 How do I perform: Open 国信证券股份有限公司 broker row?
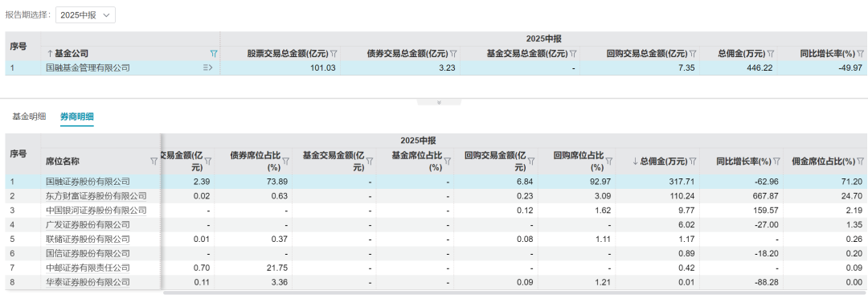point(88,253)
